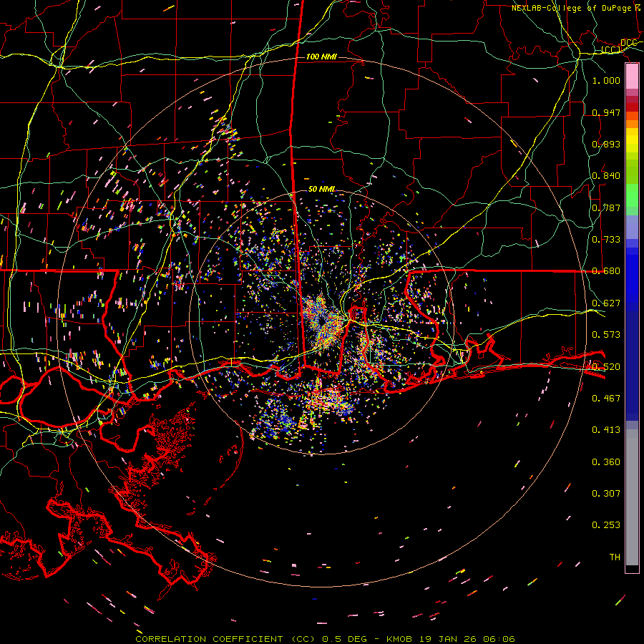644x644 pixels.
Task: Select the 0.840 legend value
Action: pyautogui.click(x=606, y=176)
